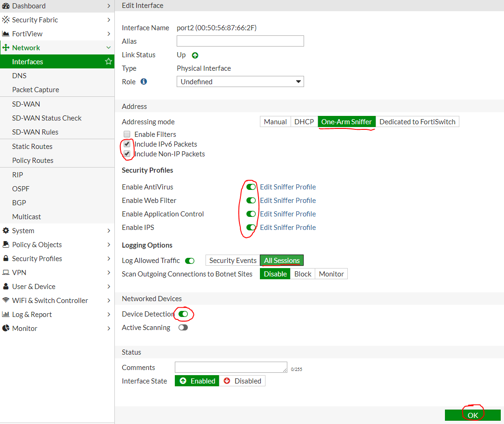
Task: Toggle Enable Web Filter switch
Action: [x=251, y=201]
